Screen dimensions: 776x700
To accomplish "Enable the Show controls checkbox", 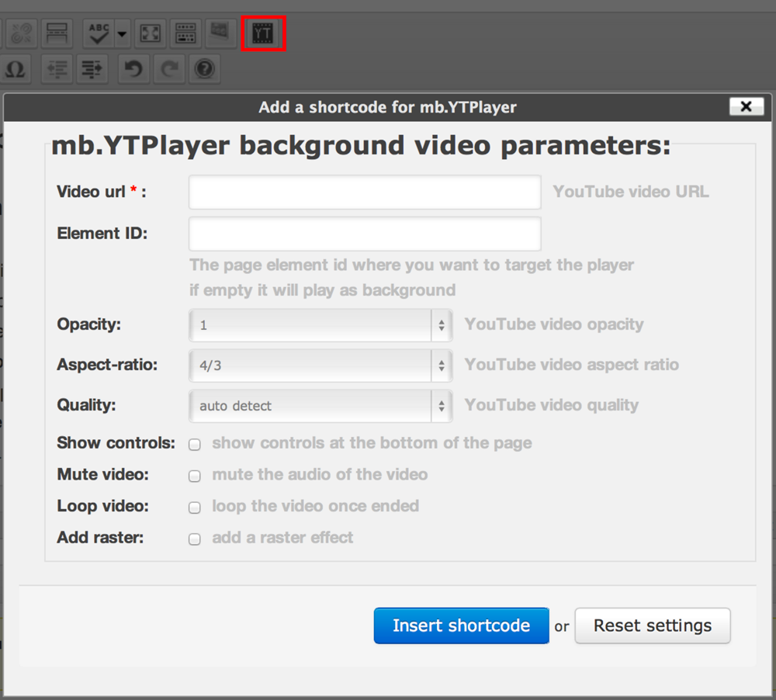I will 195,445.
